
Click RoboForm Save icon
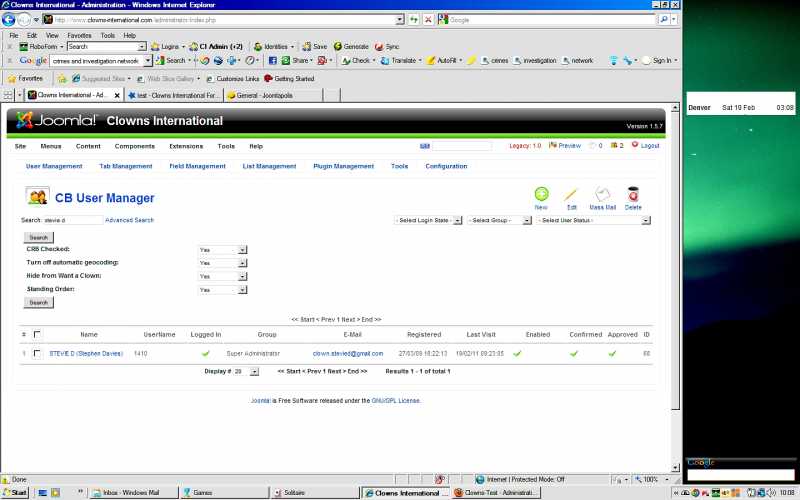coord(307,46)
